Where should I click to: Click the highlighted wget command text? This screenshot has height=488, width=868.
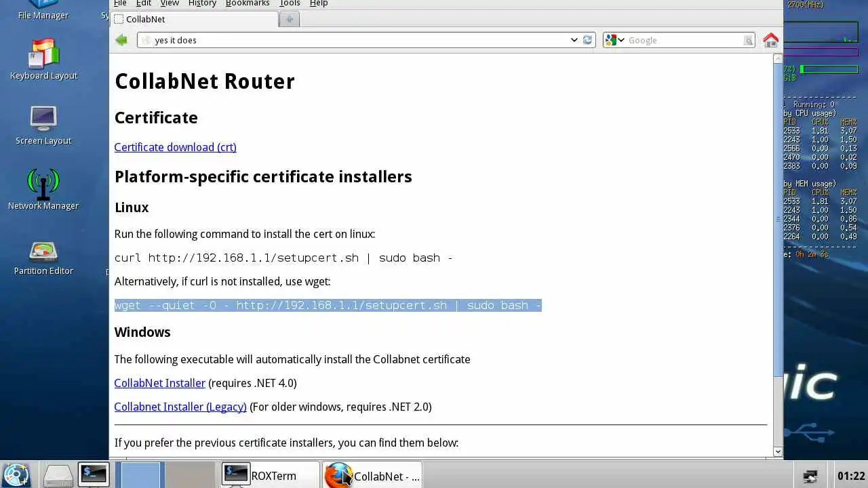coord(328,305)
